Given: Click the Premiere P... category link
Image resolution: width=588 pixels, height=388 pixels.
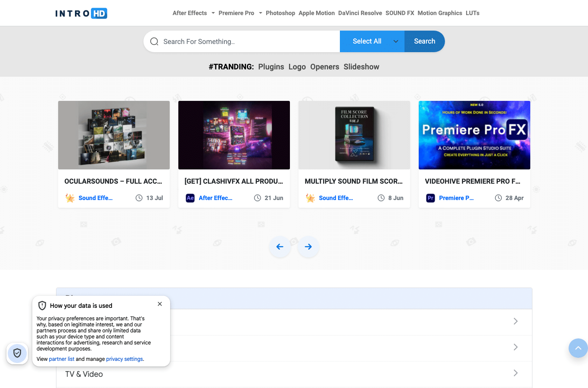Looking at the screenshot, I should coord(456,198).
